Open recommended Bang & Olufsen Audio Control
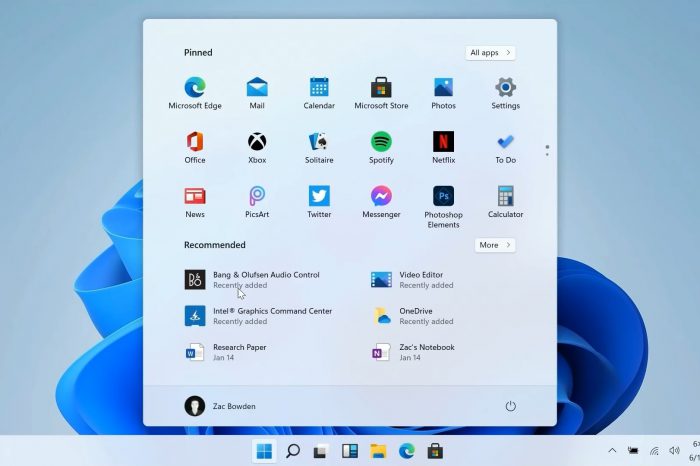The width and height of the screenshot is (700, 466). tap(252, 280)
